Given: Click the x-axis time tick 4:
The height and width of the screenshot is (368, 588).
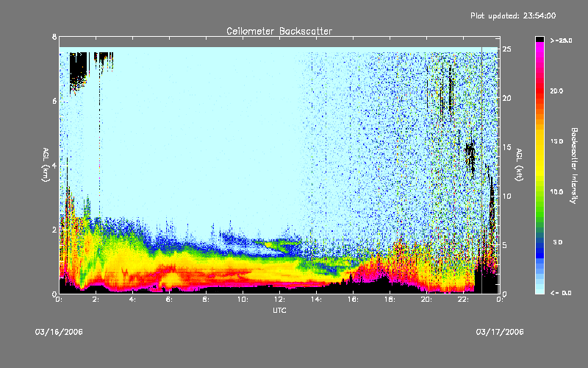Looking at the screenshot, I should (133, 300).
